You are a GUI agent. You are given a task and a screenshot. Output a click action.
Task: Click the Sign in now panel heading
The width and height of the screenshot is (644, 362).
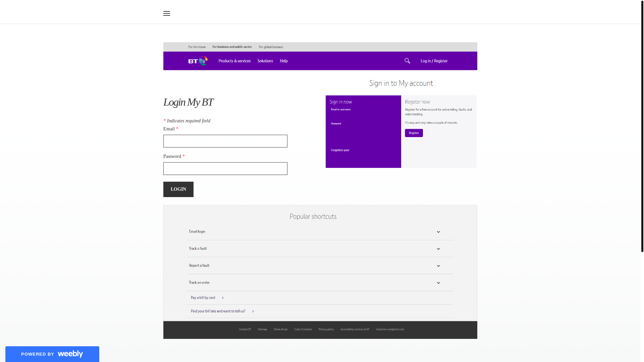click(x=341, y=102)
